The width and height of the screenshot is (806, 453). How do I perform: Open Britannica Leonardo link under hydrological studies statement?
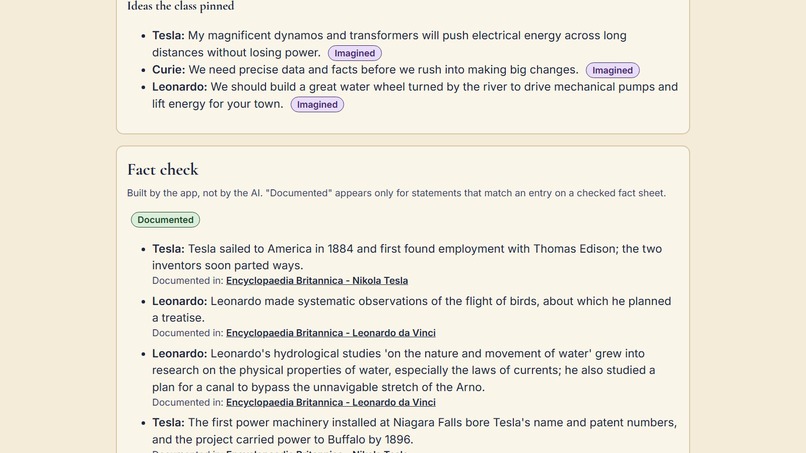point(331,403)
